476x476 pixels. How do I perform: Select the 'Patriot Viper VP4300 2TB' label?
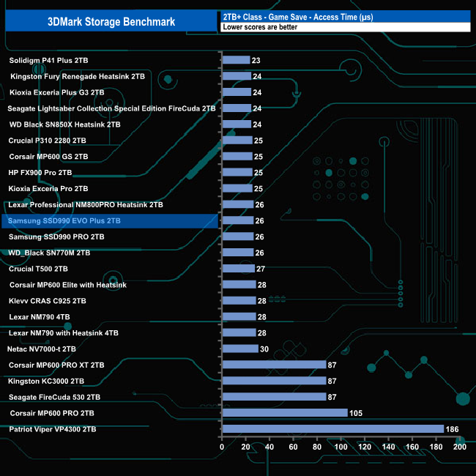point(53,429)
